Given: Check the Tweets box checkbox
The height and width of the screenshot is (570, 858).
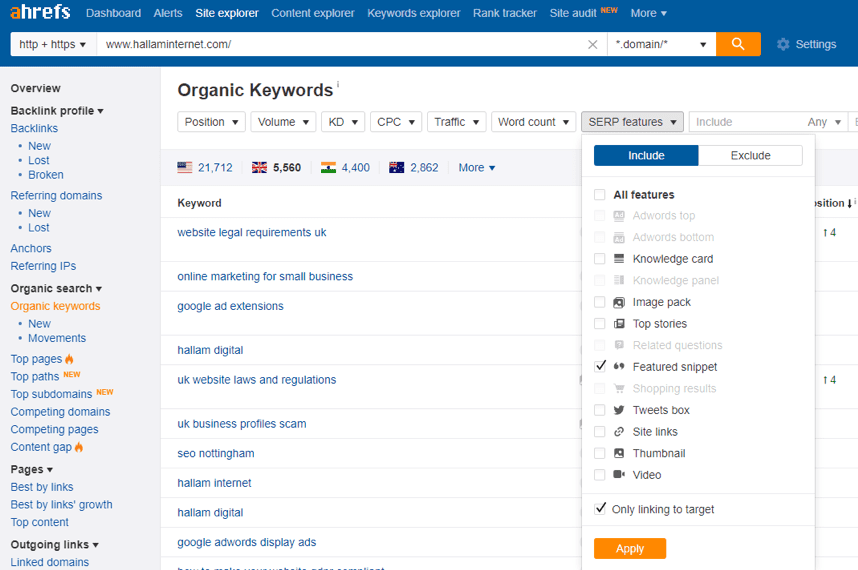Looking at the screenshot, I should (600, 410).
